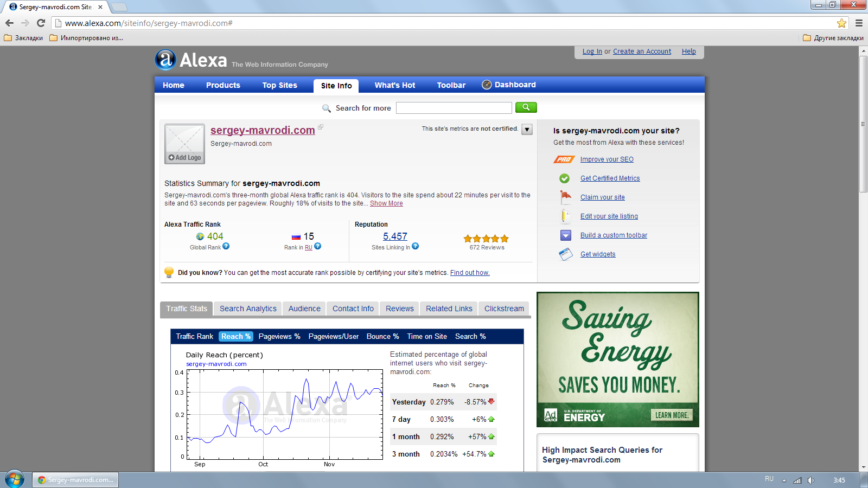Show hidden tray icons arrow
The width and height of the screenshot is (868, 488).
(784, 480)
